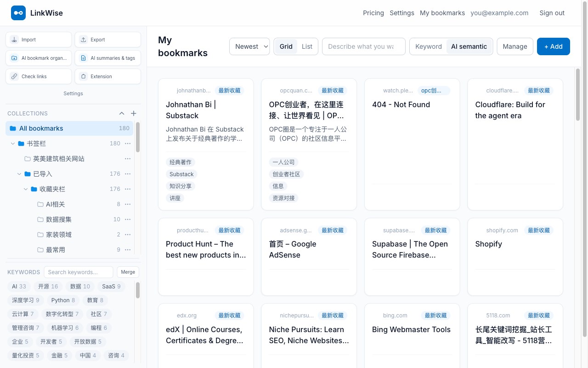Open AI summaries & tags tool

[107, 58]
